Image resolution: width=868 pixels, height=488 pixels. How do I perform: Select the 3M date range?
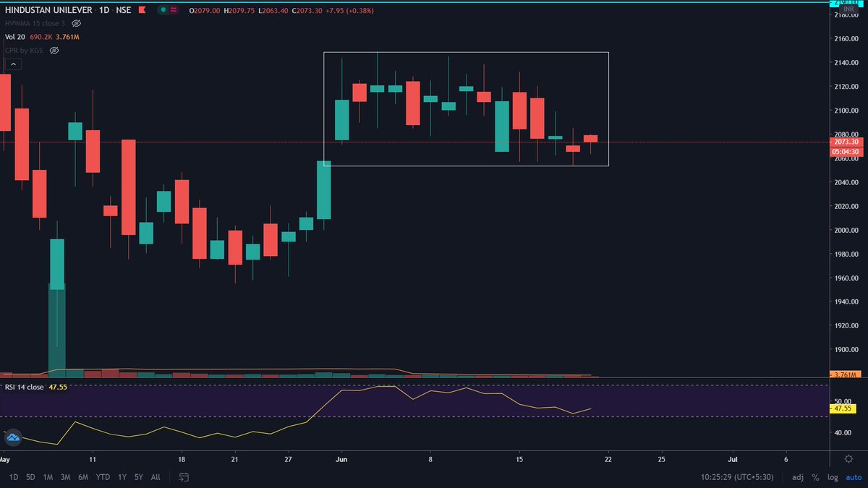pyautogui.click(x=66, y=477)
